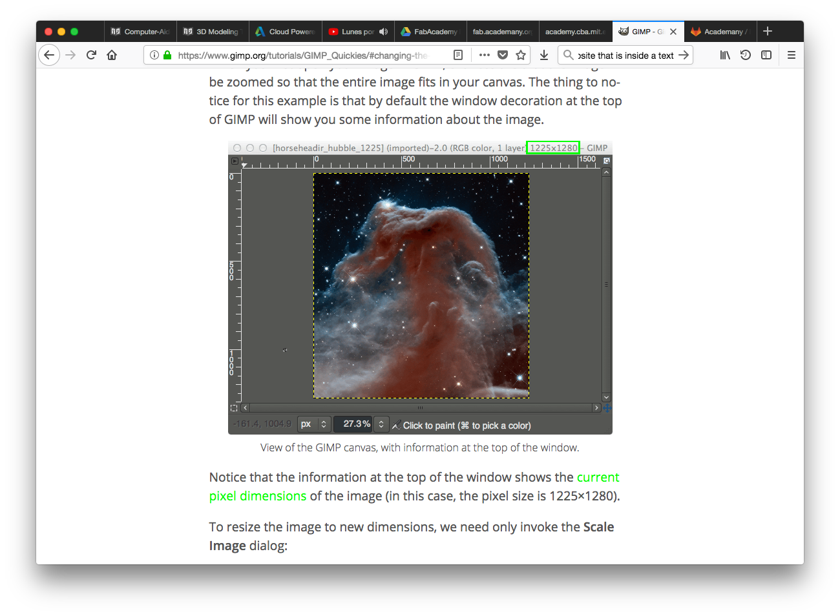840x616 pixels.
Task: Click the forward navigation arrow
Action: click(x=70, y=55)
